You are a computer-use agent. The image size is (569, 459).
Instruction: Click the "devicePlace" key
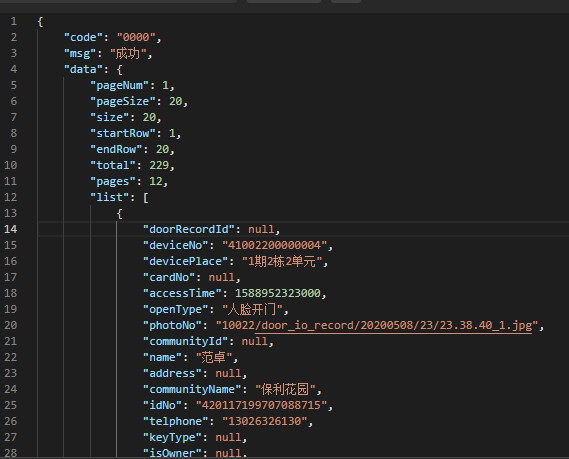(189, 261)
